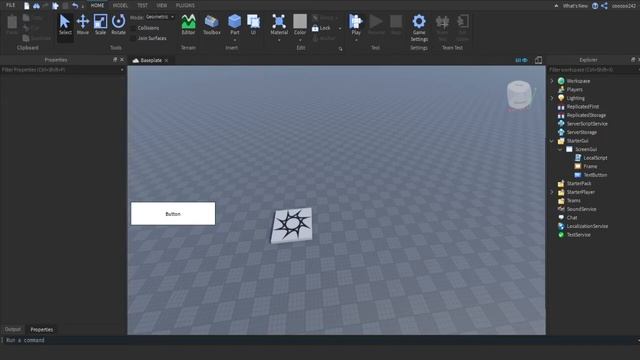Switch to the VIEW ribbon tab
This screenshot has height=360, width=640.
162,5
